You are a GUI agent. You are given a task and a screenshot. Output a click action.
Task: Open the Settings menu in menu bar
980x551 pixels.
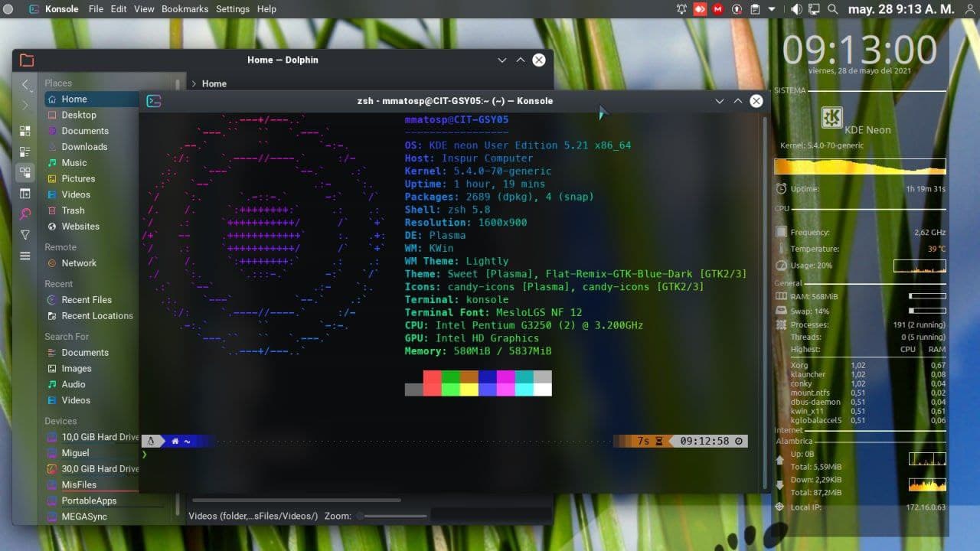pyautogui.click(x=232, y=9)
